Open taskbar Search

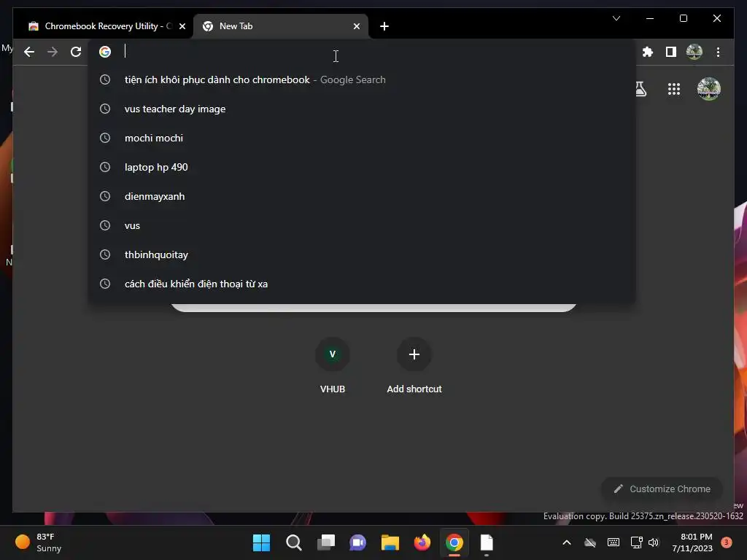pyautogui.click(x=293, y=542)
